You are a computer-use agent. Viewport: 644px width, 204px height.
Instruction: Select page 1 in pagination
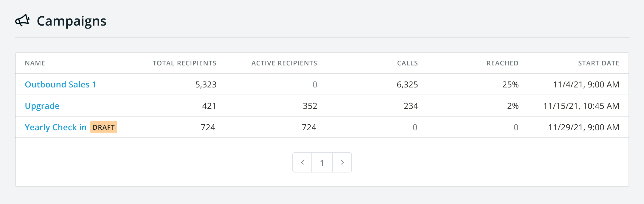(x=322, y=162)
